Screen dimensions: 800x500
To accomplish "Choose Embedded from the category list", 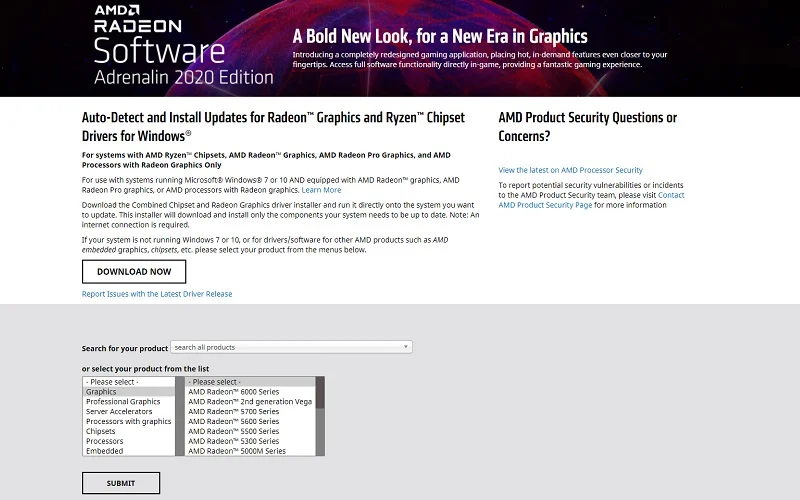I will (x=105, y=451).
